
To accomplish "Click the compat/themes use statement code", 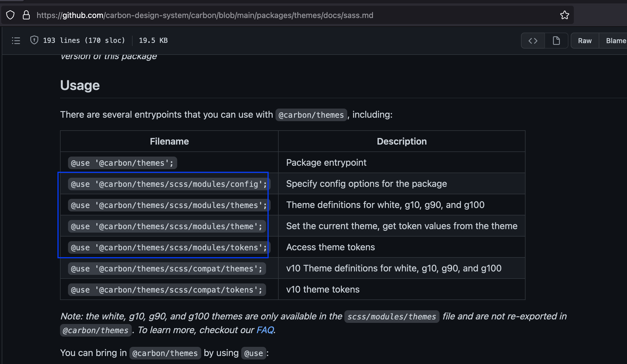I will click(167, 269).
